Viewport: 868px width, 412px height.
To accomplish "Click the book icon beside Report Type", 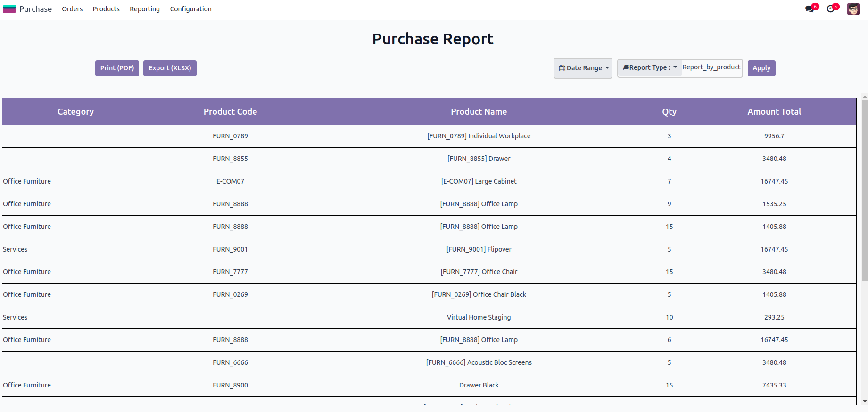I will 626,67.
